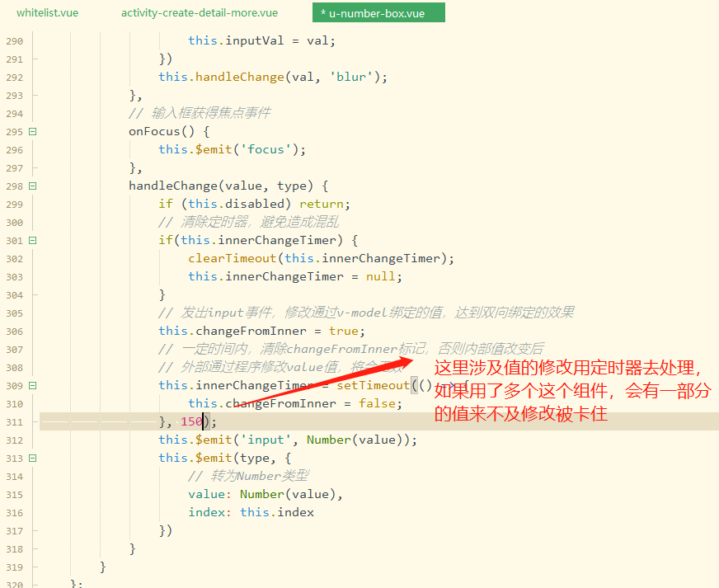719x588 pixels.
Task: Click 'input' string on line 312
Action: [x=266, y=440]
